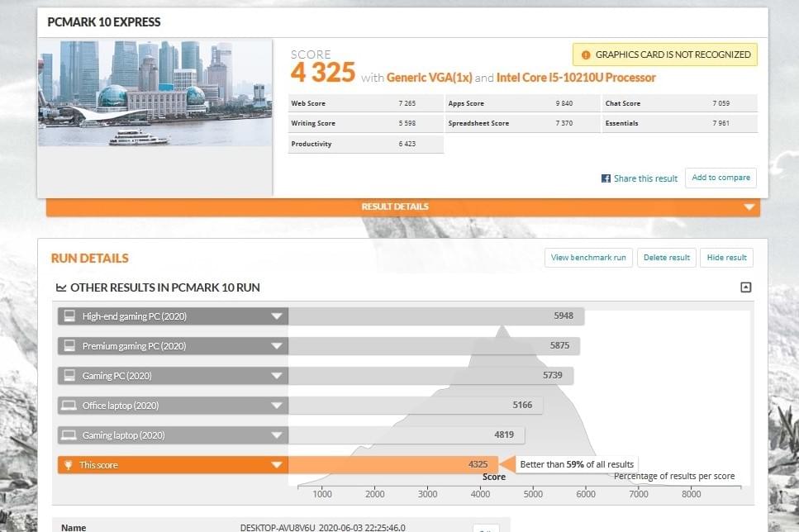Click the Better than 59% of all results tooltip

(577, 464)
